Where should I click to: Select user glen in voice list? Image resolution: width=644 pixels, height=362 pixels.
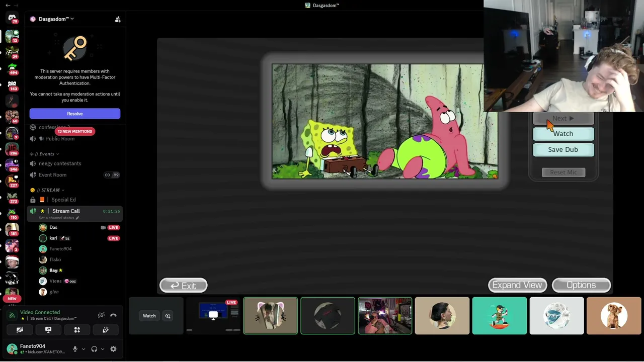coord(79,292)
